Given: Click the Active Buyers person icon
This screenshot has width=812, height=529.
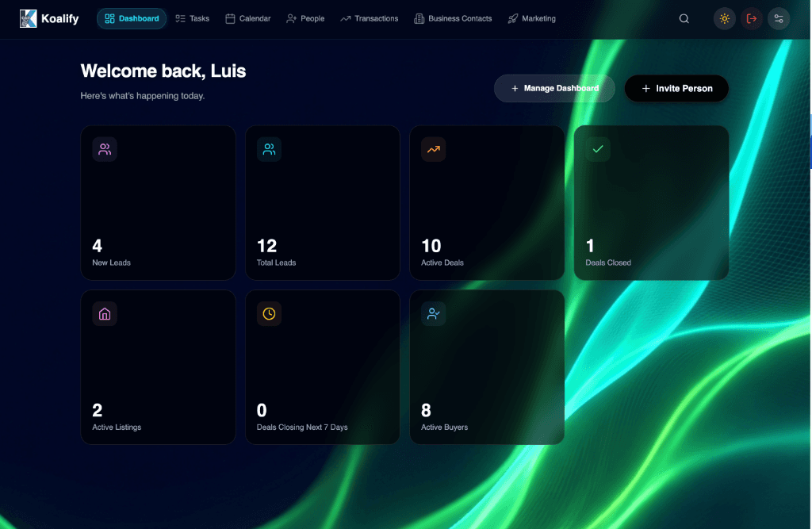Looking at the screenshot, I should 433,313.
